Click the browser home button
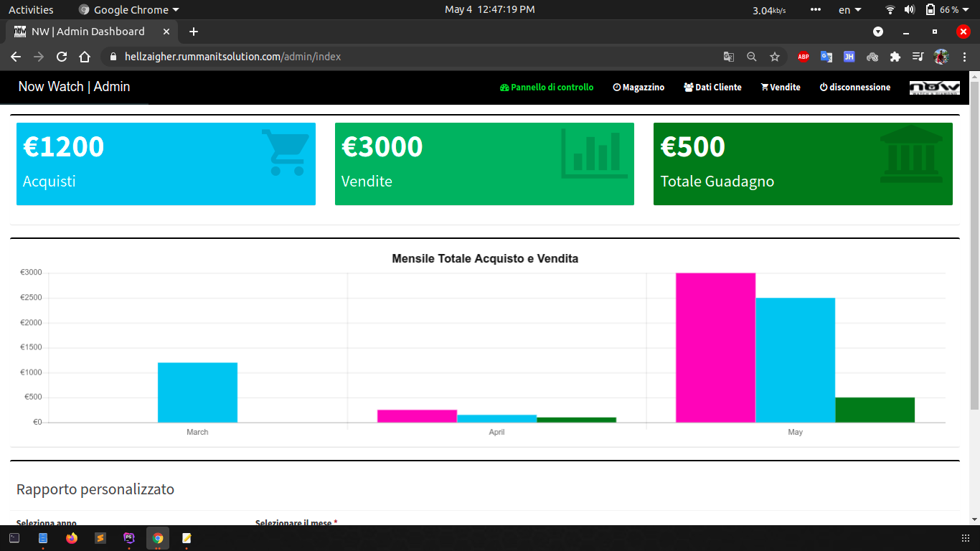The image size is (980, 551). (85, 57)
